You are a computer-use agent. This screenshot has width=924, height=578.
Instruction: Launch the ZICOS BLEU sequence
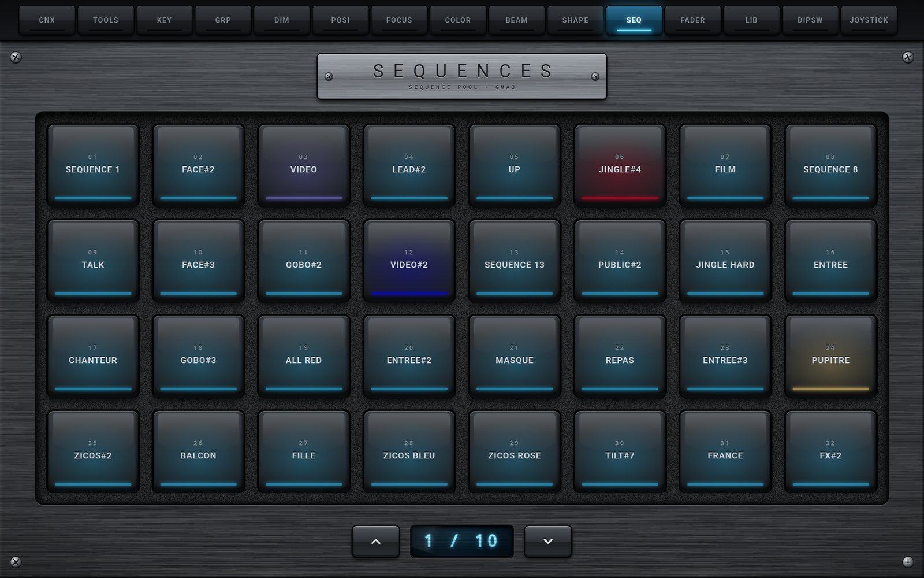tap(409, 451)
